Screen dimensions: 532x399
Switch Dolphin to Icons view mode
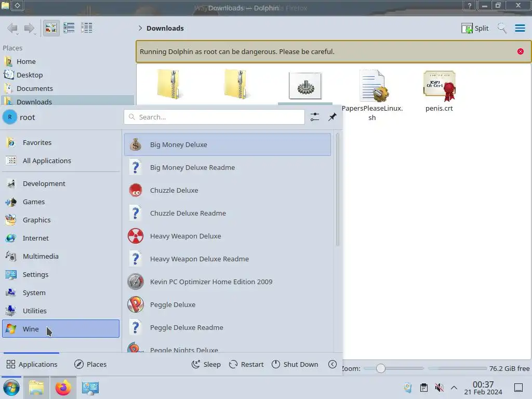(51, 28)
